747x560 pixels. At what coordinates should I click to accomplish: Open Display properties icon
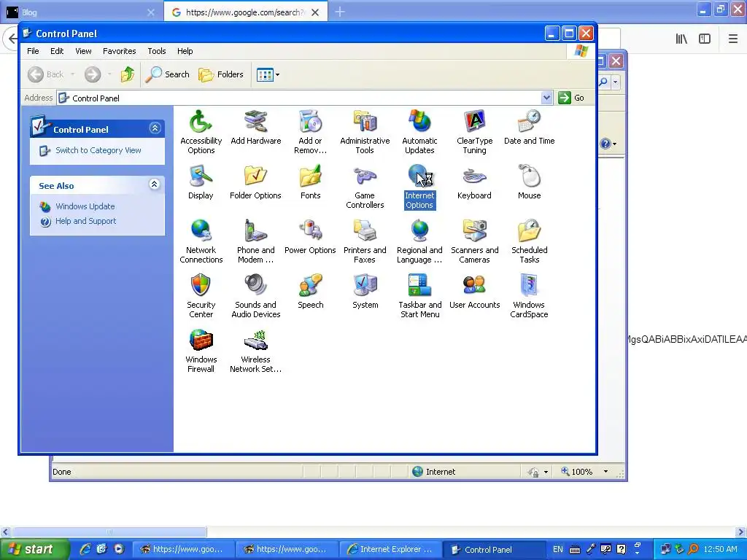(x=201, y=182)
